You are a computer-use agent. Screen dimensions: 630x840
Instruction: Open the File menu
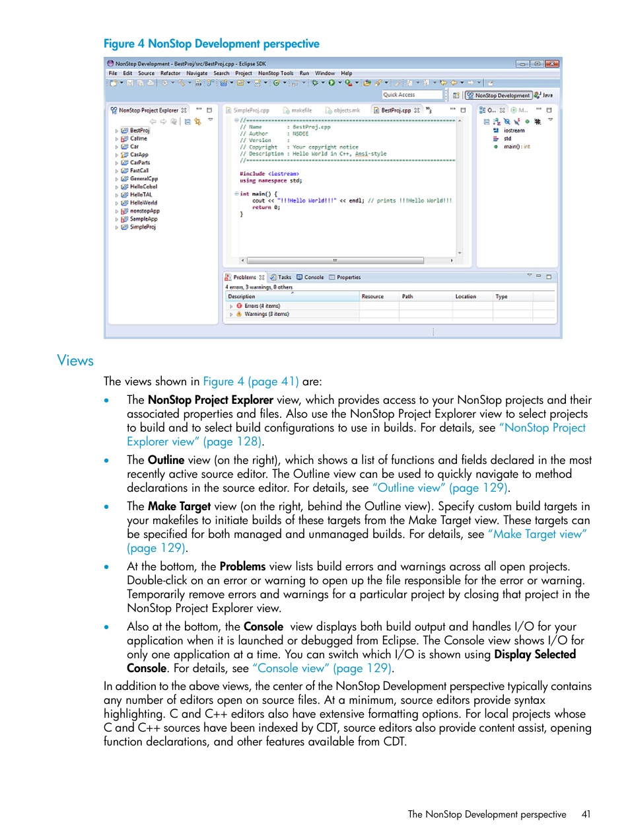(x=113, y=73)
